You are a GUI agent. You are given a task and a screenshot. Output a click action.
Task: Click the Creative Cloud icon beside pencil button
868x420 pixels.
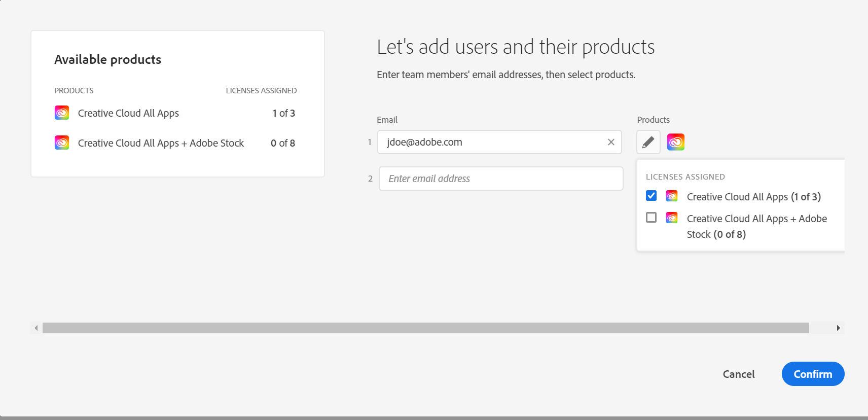(676, 143)
